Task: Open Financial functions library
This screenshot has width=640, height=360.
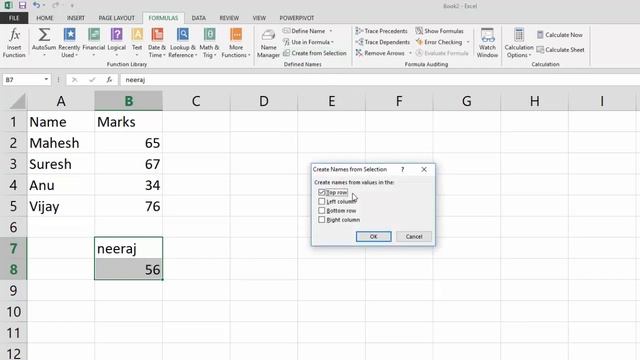Action: click(93, 43)
